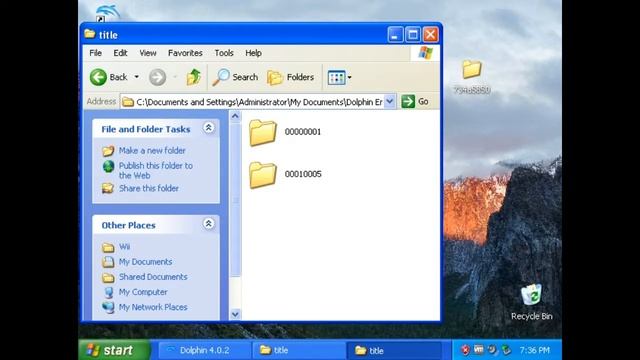The image size is (640, 360).
Task: Click Publish this folder to the Web
Action: coord(156,171)
